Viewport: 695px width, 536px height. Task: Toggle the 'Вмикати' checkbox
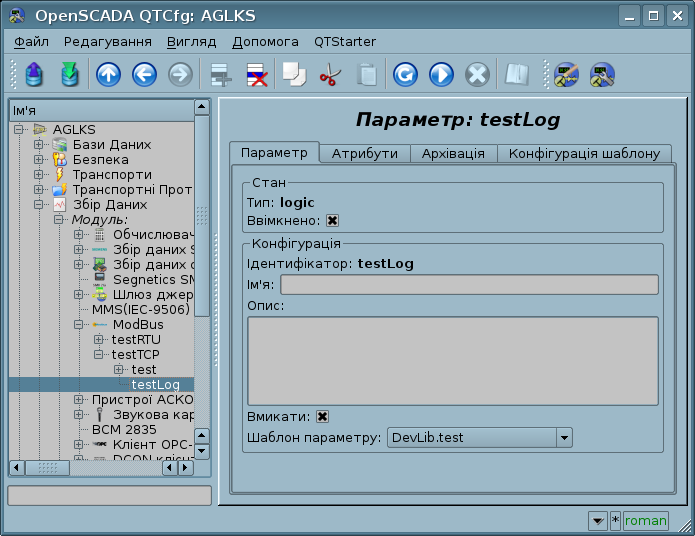click(323, 416)
